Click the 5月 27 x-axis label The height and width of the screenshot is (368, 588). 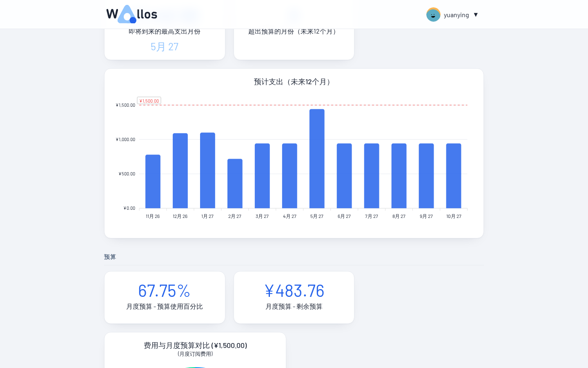[x=317, y=216]
